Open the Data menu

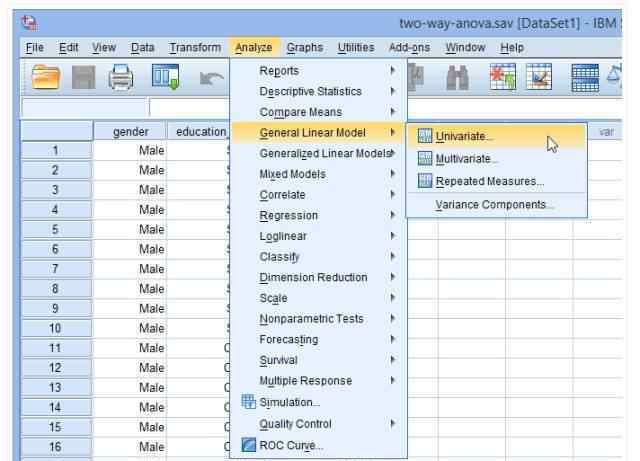(x=142, y=47)
